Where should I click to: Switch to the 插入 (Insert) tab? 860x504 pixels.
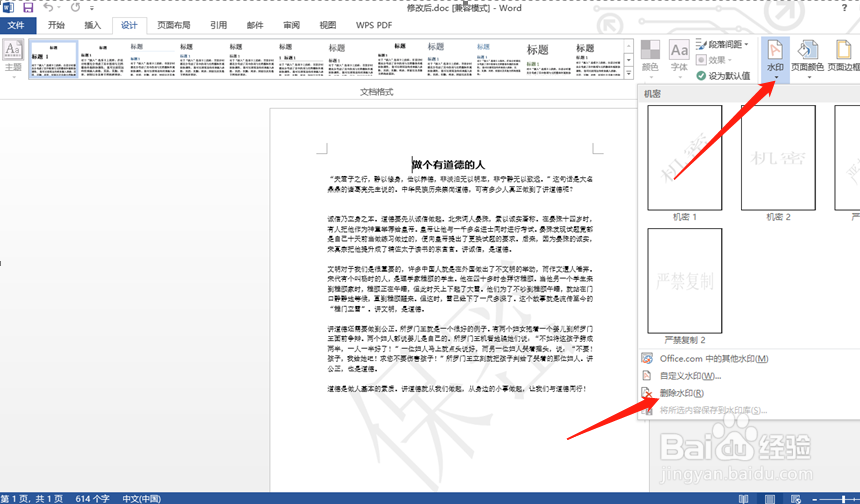coord(93,25)
